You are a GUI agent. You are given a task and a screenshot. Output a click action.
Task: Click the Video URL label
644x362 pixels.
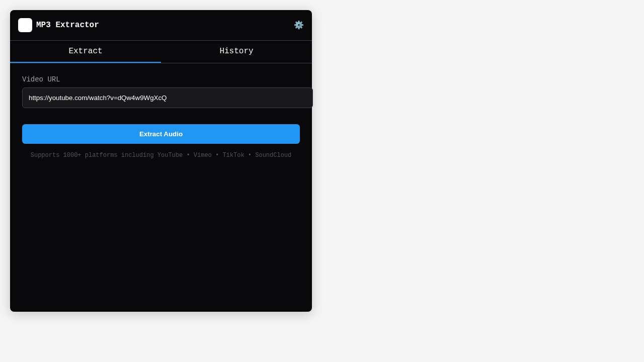[x=41, y=79]
